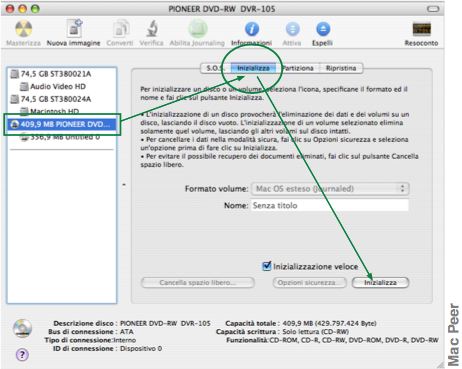The width and height of the screenshot is (462, 369).
Task: Open the Resoconto log icon
Action: (422, 29)
